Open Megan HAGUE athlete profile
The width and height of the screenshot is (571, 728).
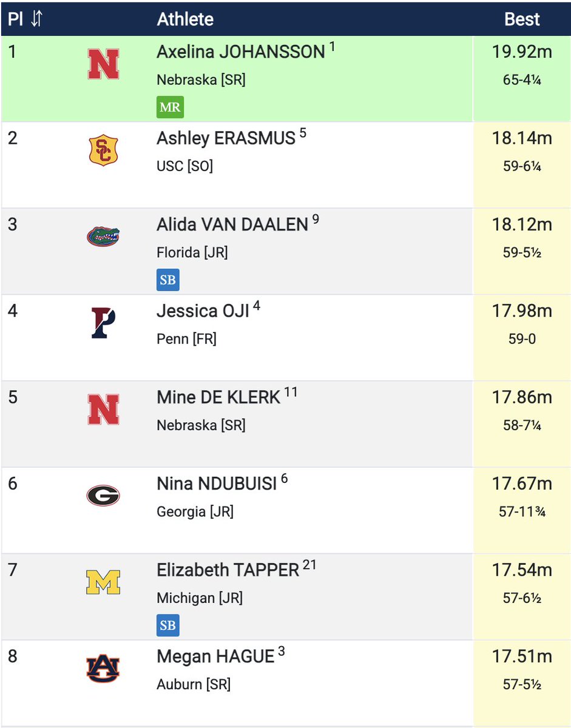point(215,656)
